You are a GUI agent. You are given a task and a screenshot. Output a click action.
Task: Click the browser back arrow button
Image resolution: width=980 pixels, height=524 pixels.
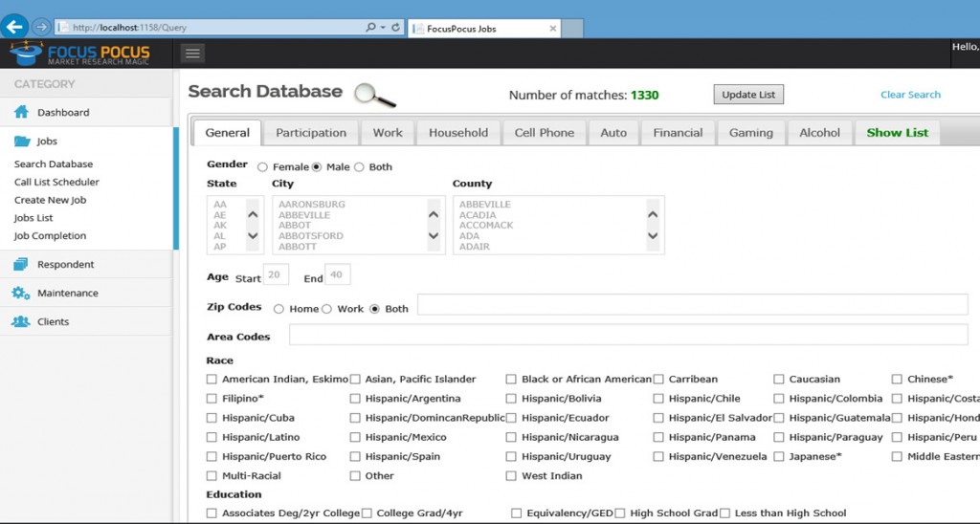tap(15, 27)
